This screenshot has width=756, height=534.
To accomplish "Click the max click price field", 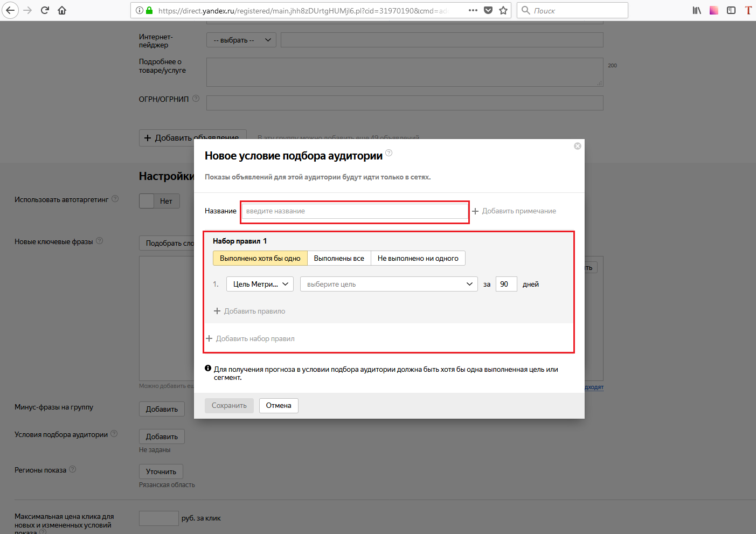I will click(x=158, y=518).
